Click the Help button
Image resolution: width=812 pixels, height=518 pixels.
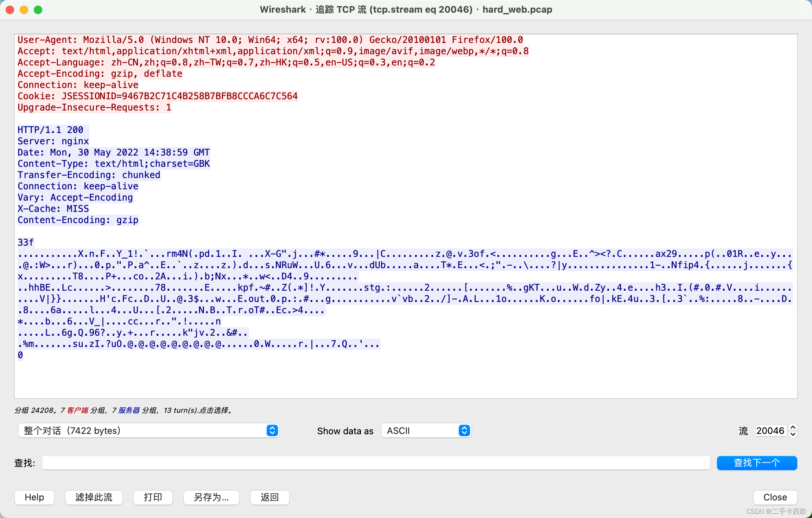34,497
